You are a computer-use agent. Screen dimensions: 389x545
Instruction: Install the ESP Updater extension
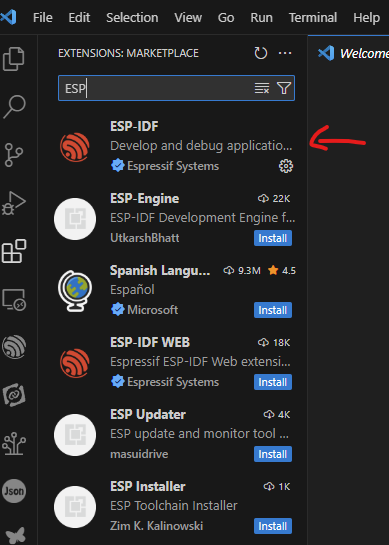pos(273,454)
